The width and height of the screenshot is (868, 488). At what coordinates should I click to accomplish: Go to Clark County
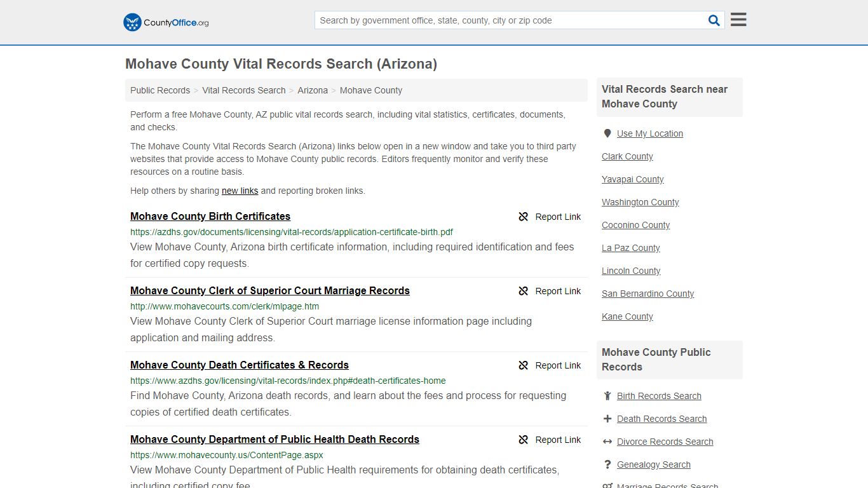click(x=627, y=156)
